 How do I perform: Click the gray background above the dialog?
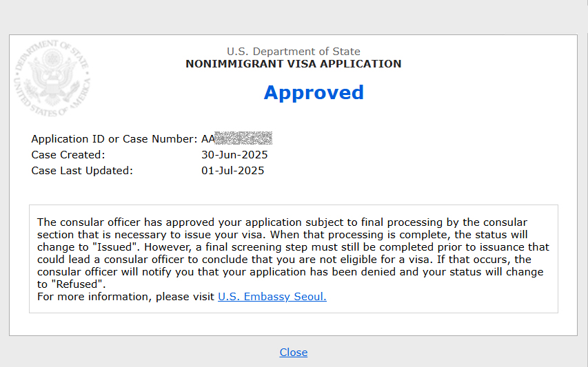(x=294, y=17)
